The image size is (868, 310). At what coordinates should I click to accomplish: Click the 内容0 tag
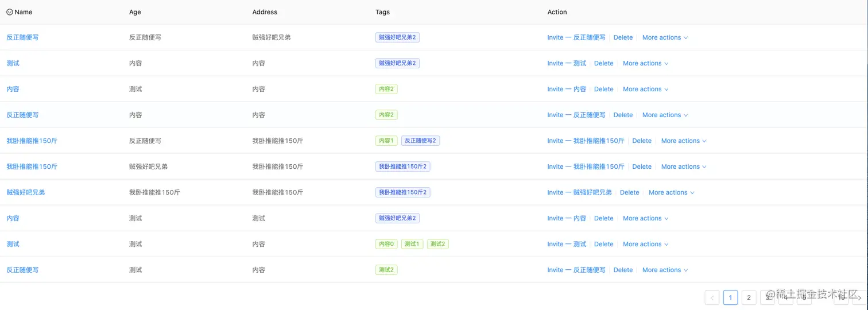point(386,244)
